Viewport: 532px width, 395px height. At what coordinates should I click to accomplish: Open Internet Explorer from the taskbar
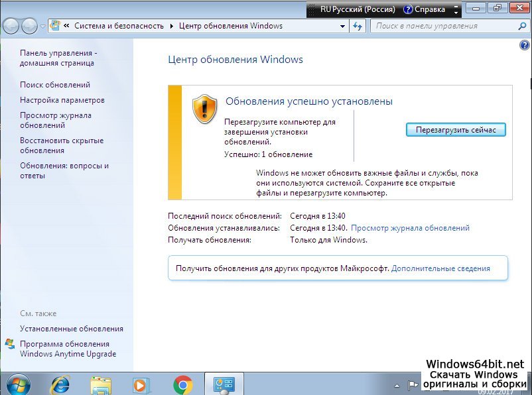(x=60, y=384)
